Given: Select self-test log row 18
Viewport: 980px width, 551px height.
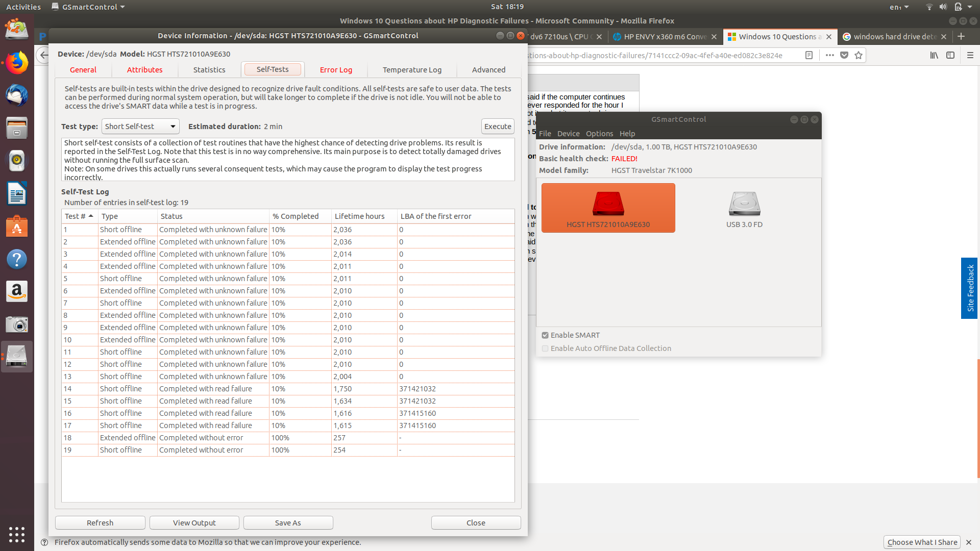Looking at the screenshot, I should point(204,438).
